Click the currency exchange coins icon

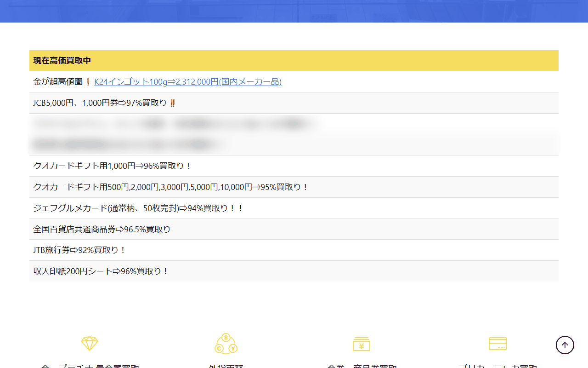point(226,344)
